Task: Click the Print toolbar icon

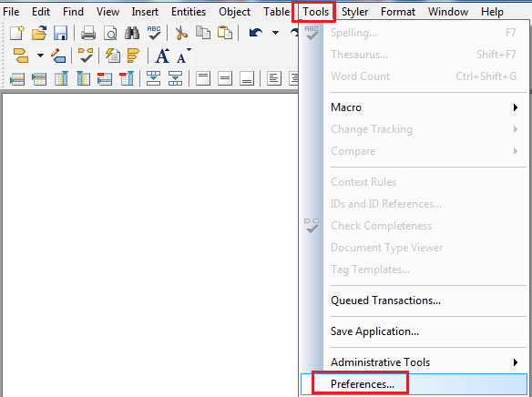Action: pos(88,33)
